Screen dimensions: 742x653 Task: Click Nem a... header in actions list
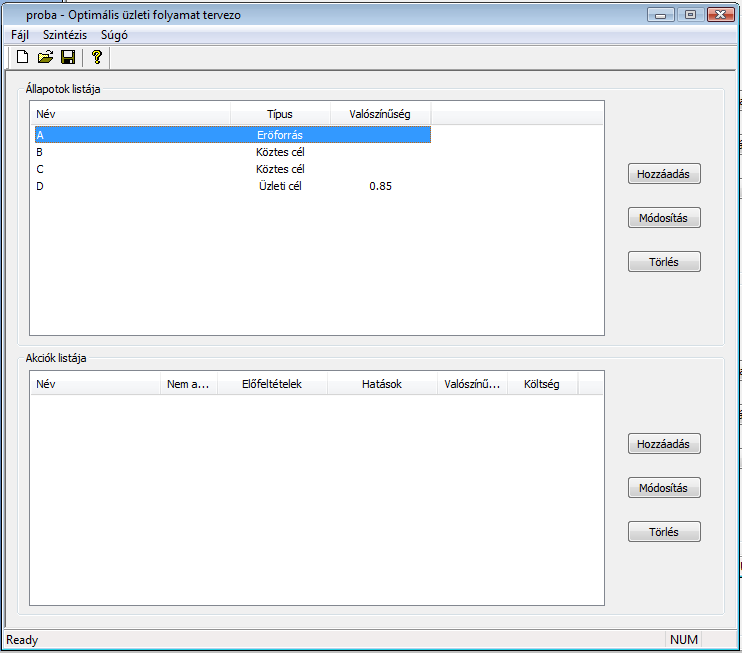click(x=189, y=384)
